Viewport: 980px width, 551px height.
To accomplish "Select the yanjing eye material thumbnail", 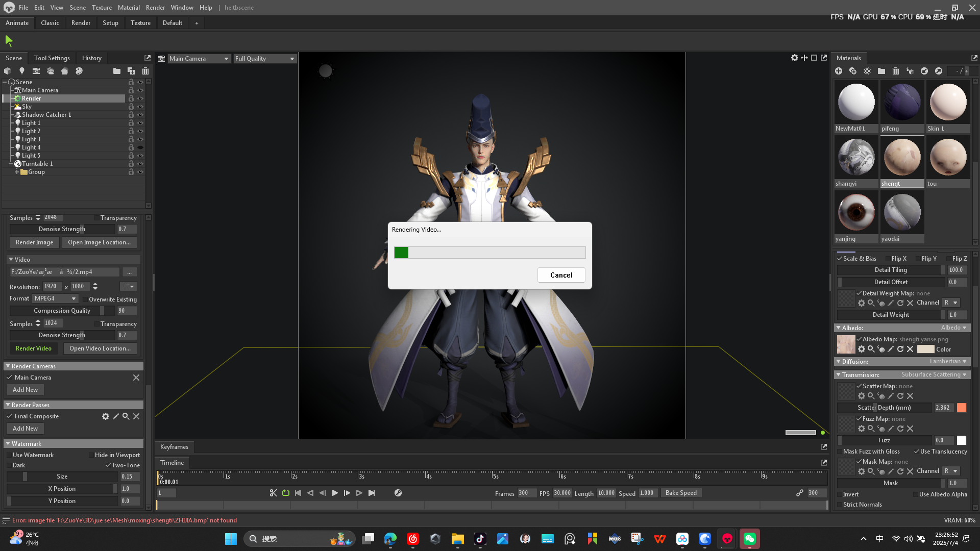I will 856,212.
